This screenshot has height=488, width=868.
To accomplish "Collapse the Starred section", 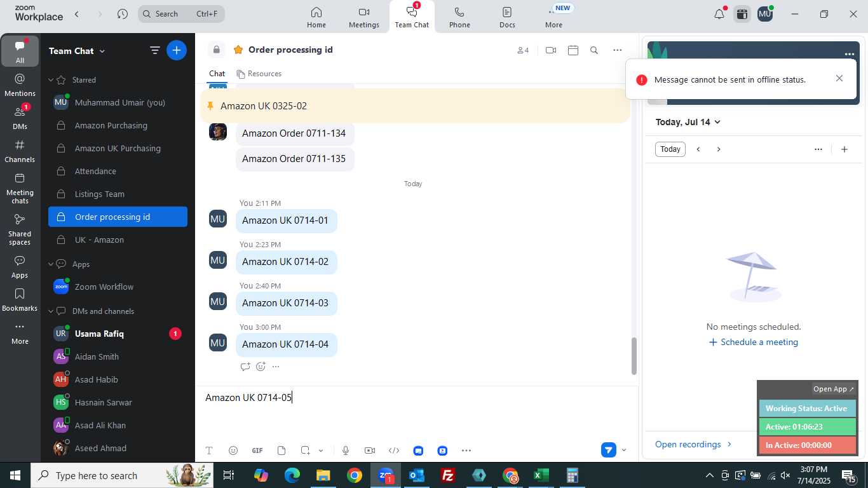I will click(x=51, y=80).
